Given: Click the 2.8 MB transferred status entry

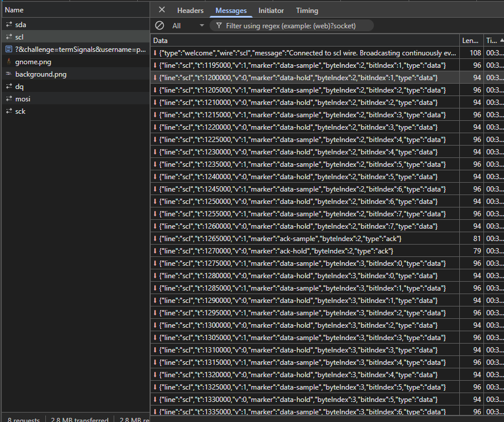Looking at the screenshot, I should tap(79, 419).
